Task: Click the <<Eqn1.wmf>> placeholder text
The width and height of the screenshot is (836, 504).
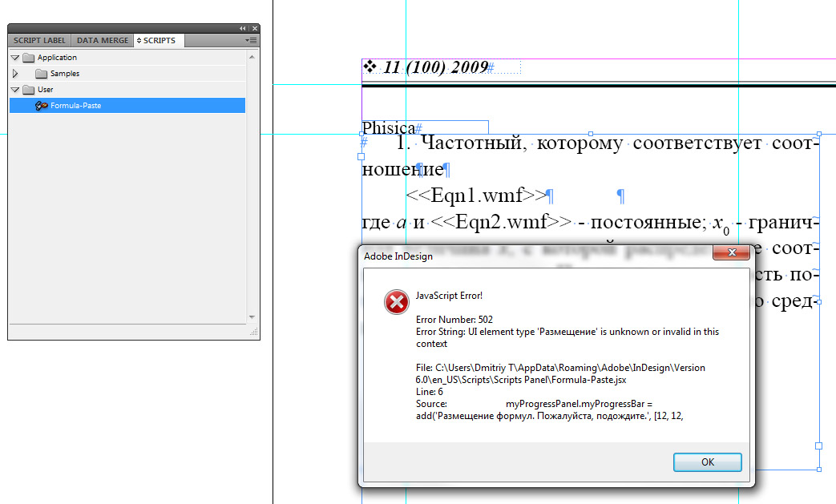Action: coord(477,196)
